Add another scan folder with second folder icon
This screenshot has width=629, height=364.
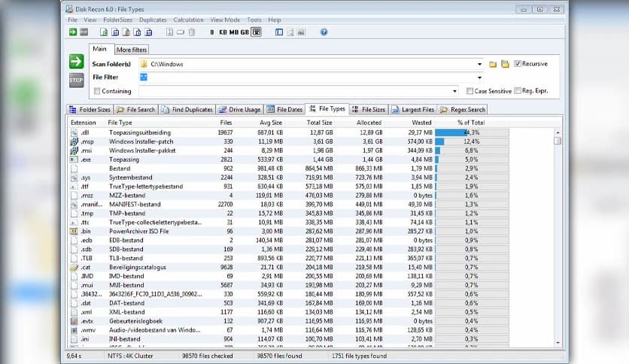point(505,64)
